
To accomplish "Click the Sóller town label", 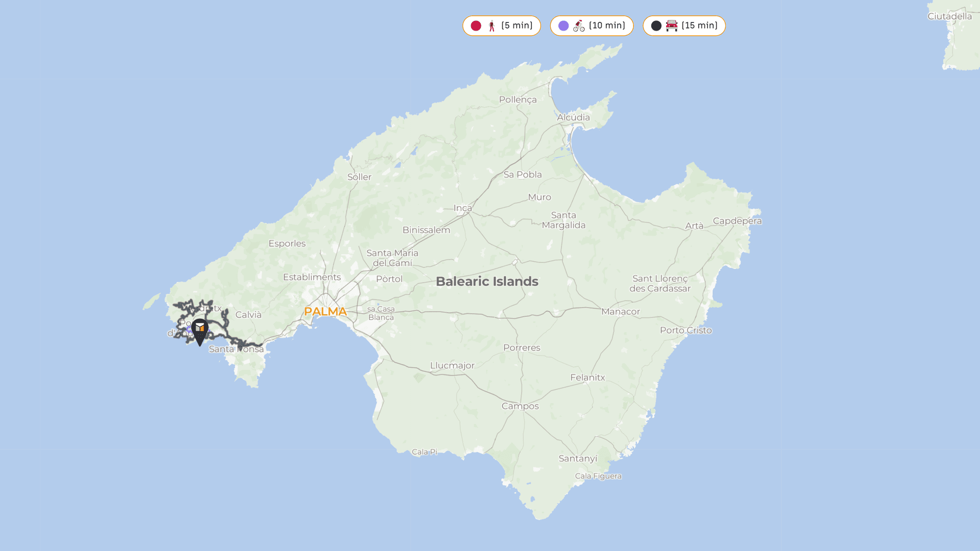I will pyautogui.click(x=359, y=177).
